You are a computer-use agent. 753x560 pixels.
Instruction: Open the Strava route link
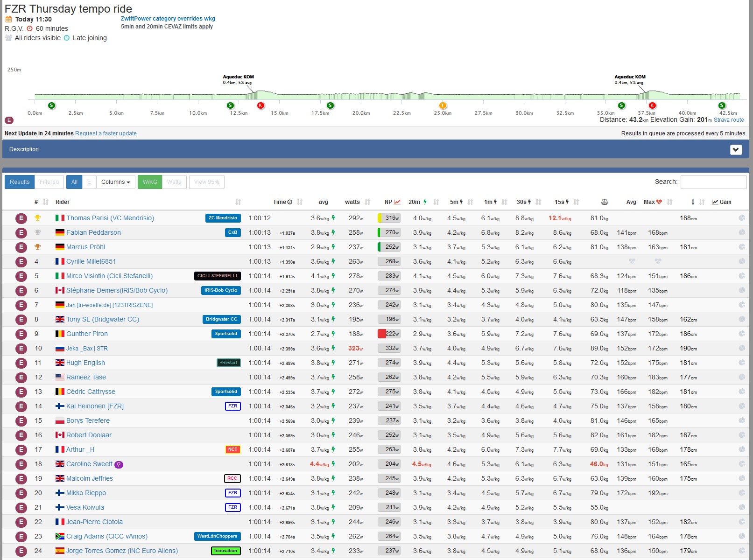pyautogui.click(x=729, y=120)
